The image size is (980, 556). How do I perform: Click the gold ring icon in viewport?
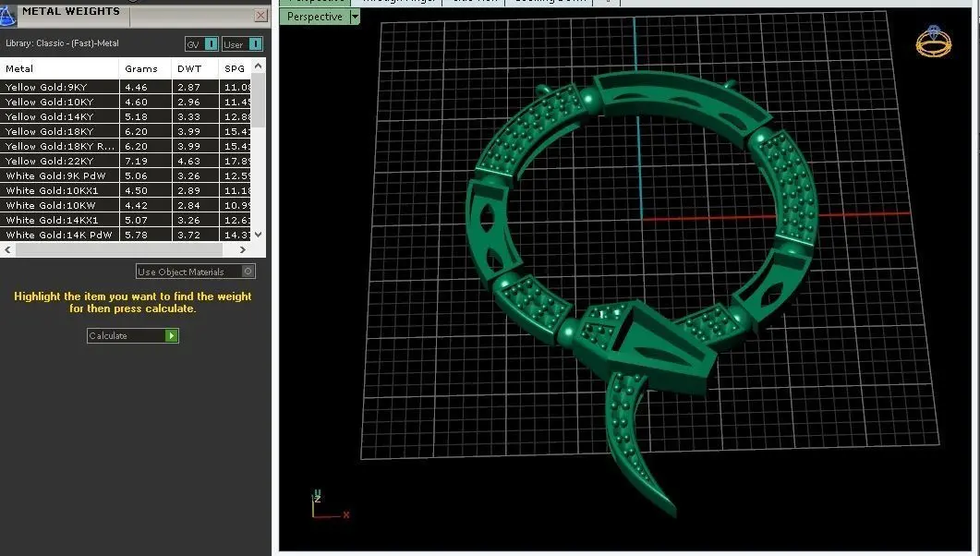click(933, 42)
